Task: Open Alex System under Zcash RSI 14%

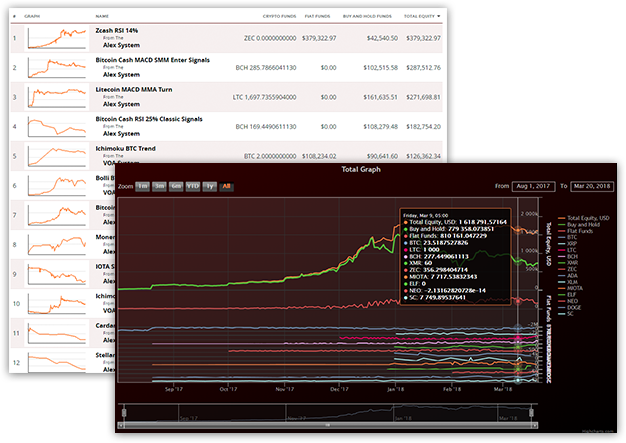Action: pyautogui.click(x=121, y=45)
